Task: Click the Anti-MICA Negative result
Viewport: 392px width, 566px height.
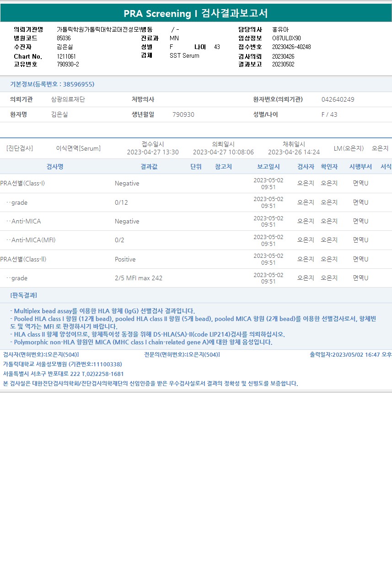Action: pyautogui.click(x=127, y=221)
